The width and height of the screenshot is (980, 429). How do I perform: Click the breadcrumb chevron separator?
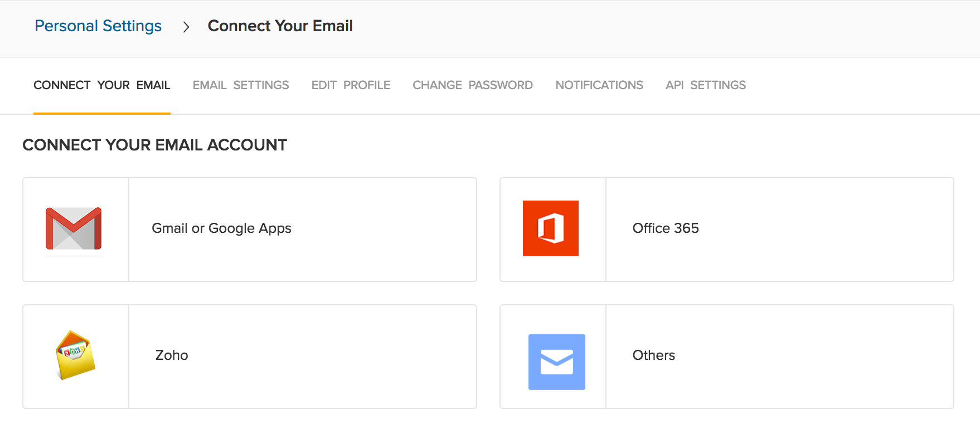point(186,27)
